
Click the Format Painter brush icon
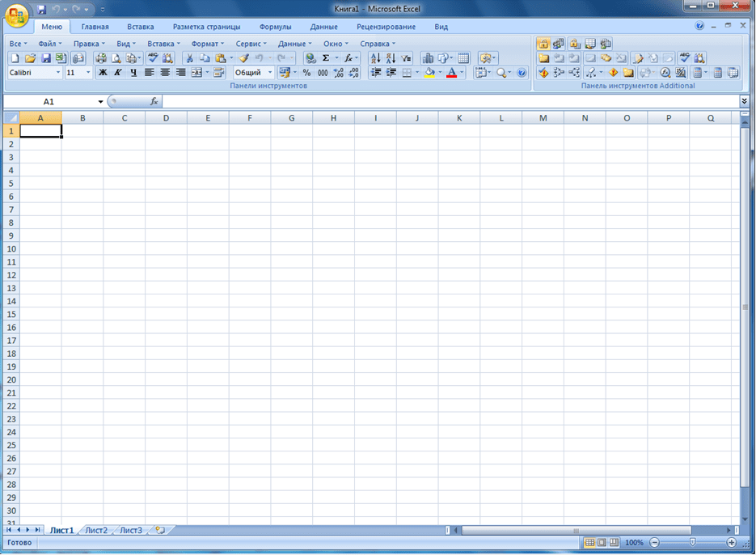(243, 58)
